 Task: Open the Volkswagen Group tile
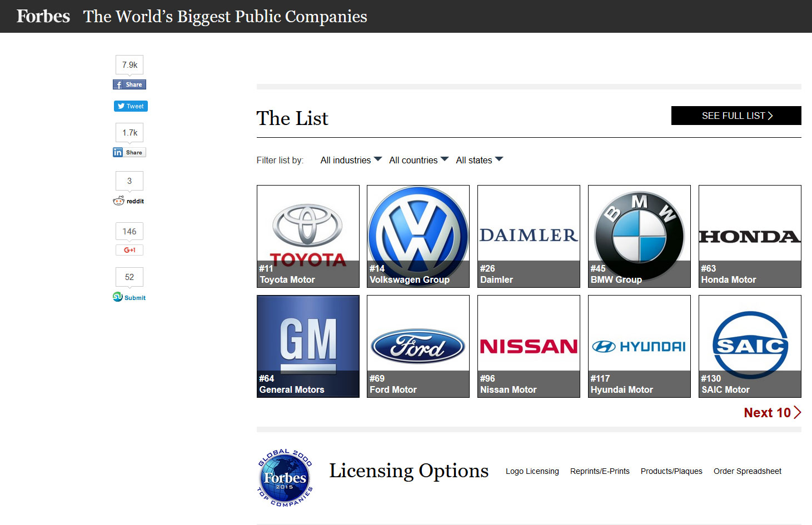[418, 236]
